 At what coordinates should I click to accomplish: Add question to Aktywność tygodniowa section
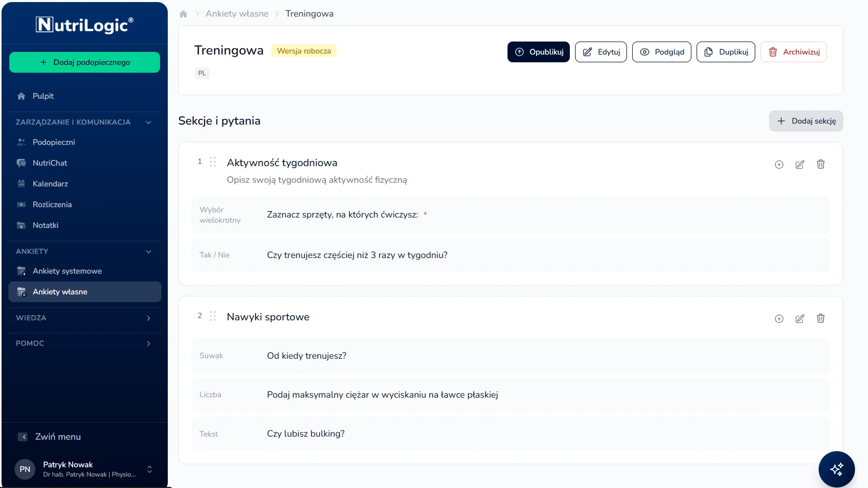pos(779,165)
